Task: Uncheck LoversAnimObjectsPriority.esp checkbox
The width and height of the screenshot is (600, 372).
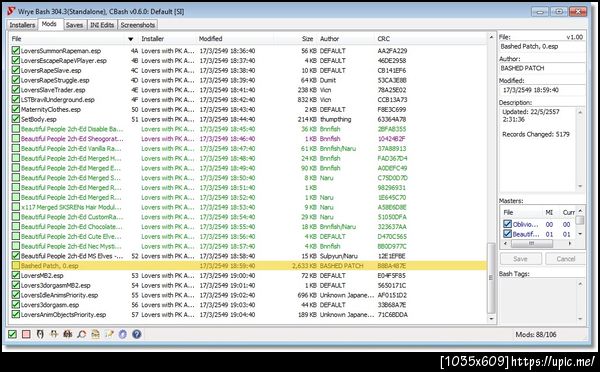Action: [x=16, y=315]
